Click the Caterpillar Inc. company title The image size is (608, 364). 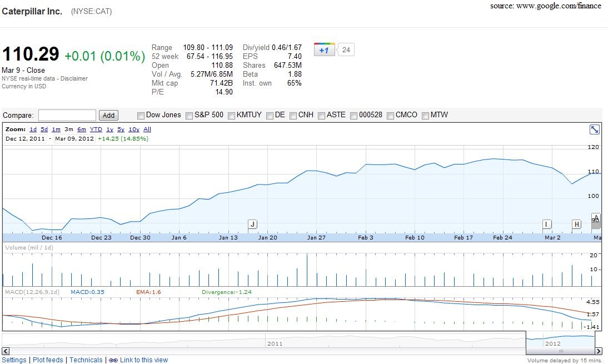32,11
